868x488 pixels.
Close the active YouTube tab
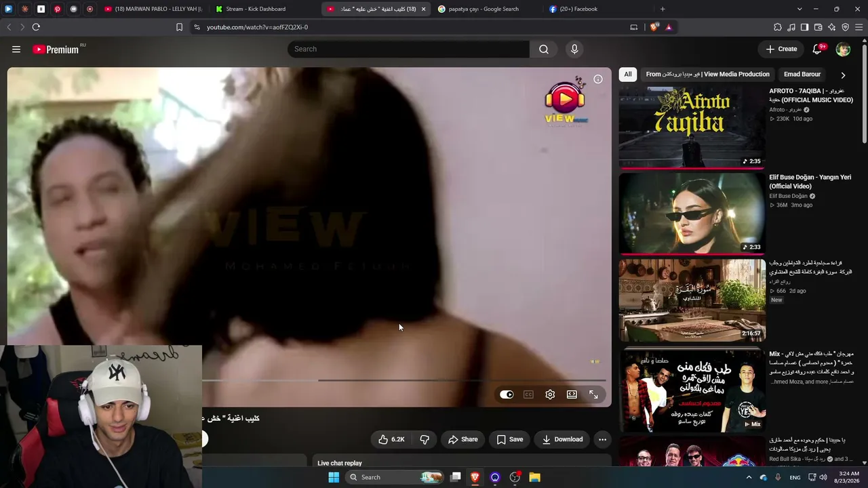click(x=424, y=9)
